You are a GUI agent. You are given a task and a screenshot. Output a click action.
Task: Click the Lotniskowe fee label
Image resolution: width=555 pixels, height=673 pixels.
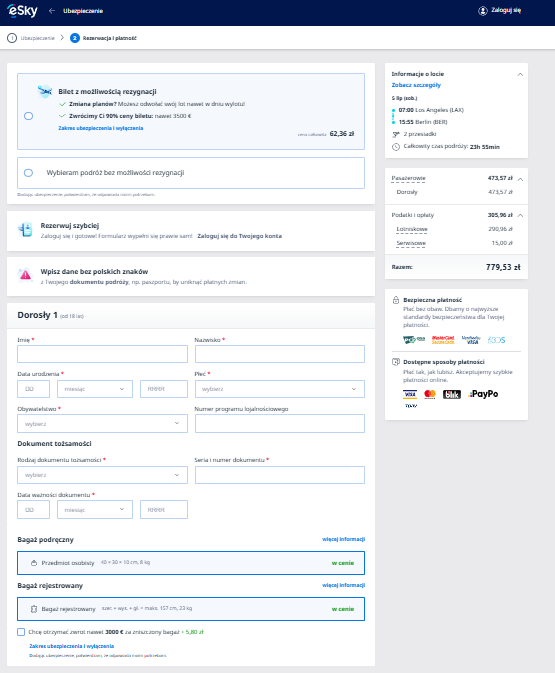(412, 229)
